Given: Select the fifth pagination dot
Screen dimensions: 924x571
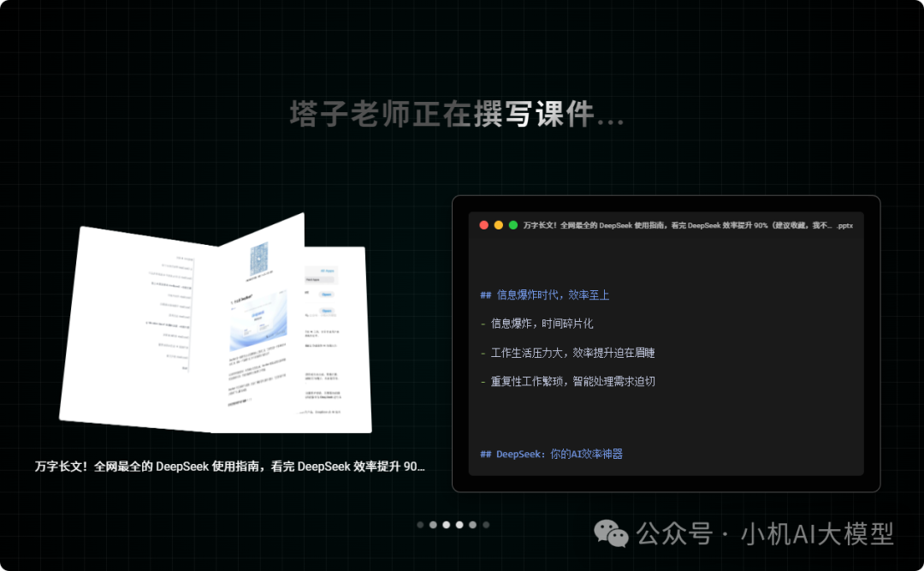Looking at the screenshot, I should [472, 525].
